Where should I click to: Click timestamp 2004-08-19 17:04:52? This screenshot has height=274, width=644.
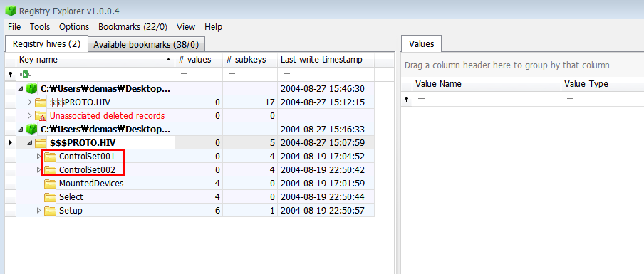point(323,157)
